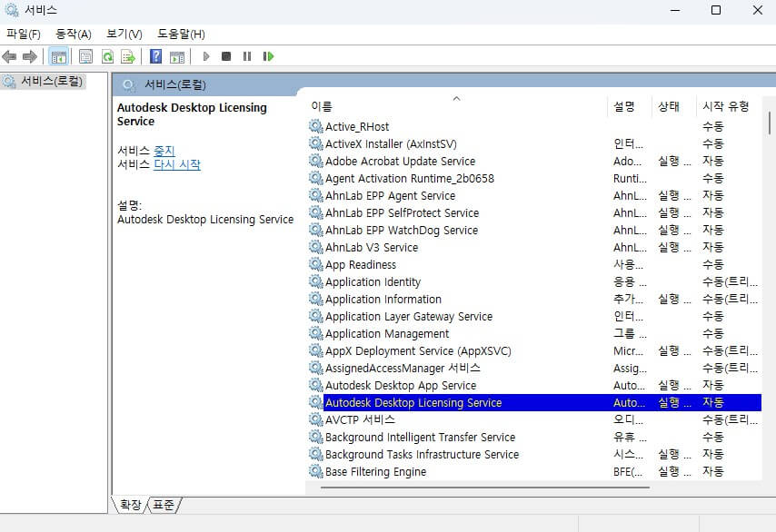Viewport: 776px width, 532px height.
Task: Select AppX Deployment Service (AppXSVC)
Action: click(x=534, y=351)
